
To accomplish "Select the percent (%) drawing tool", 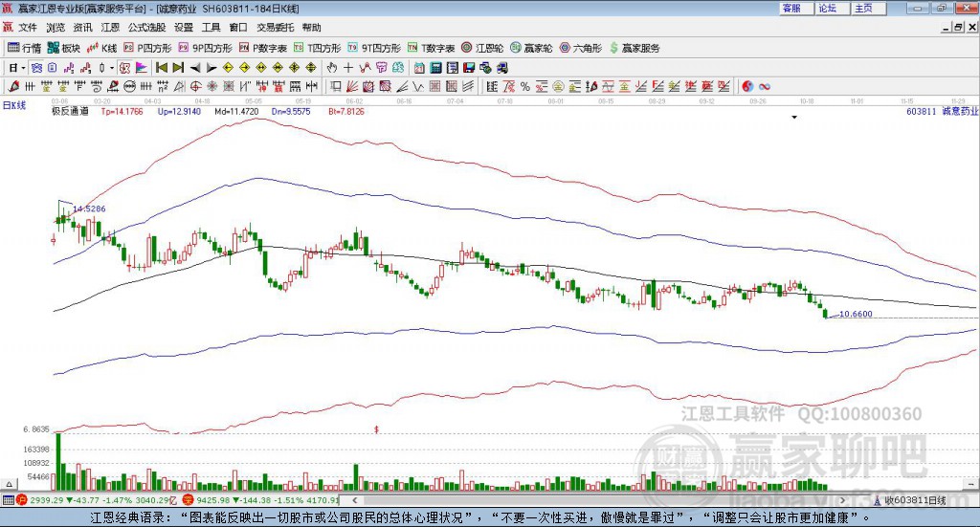I will click(525, 86).
